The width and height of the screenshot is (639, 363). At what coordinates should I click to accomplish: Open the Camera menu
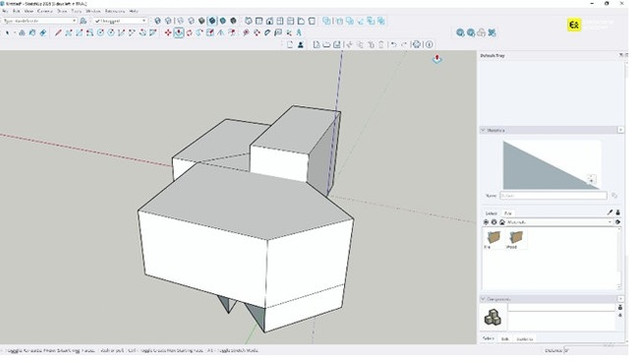point(45,11)
